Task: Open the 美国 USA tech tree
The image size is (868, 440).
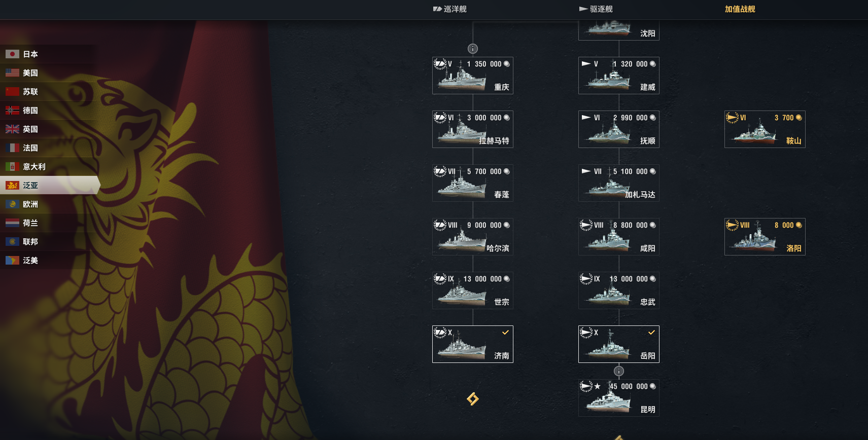Action: [49, 72]
